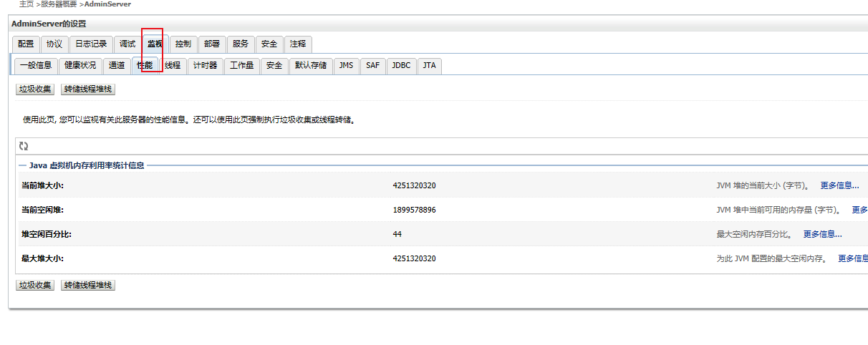The width and height of the screenshot is (868, 345).
Task: Click the refresh icon above the table
Action: click(x=24, y=146)
